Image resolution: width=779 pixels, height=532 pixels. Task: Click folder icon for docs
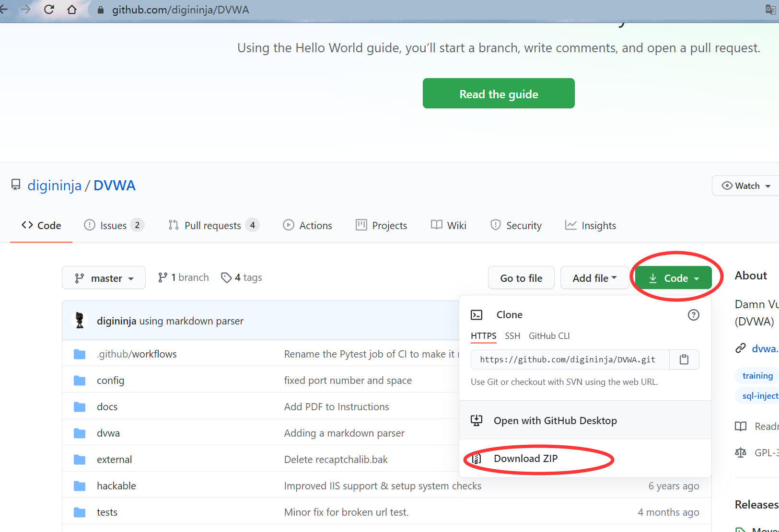tap(80, 407)
